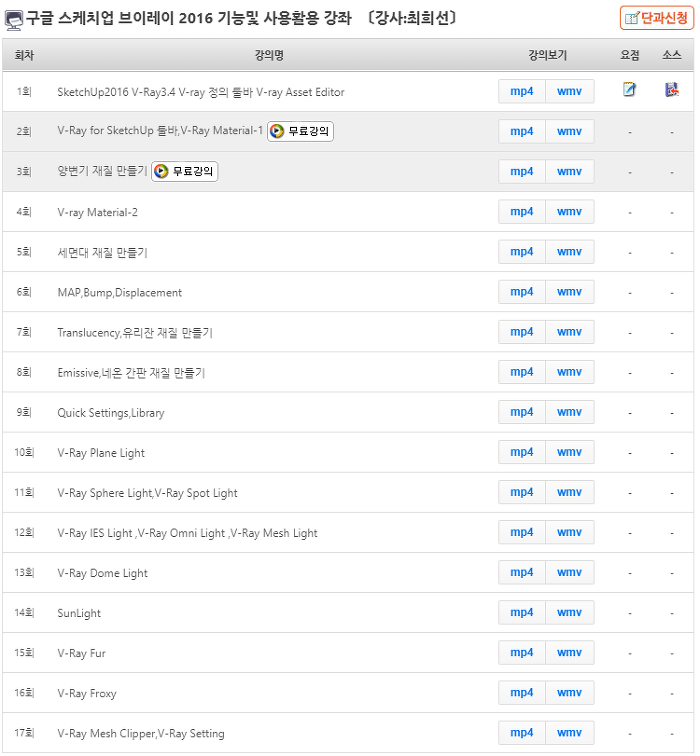The width and height of the screenshot is (700, 756).
Task: Open mp4 for Quick Settings,Library
Action: (x=522, y=412)
